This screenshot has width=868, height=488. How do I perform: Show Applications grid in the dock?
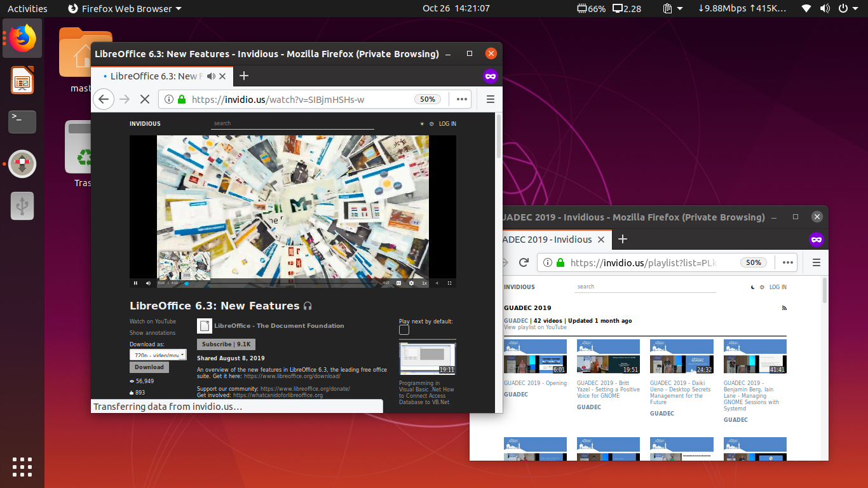click(22, 466)
